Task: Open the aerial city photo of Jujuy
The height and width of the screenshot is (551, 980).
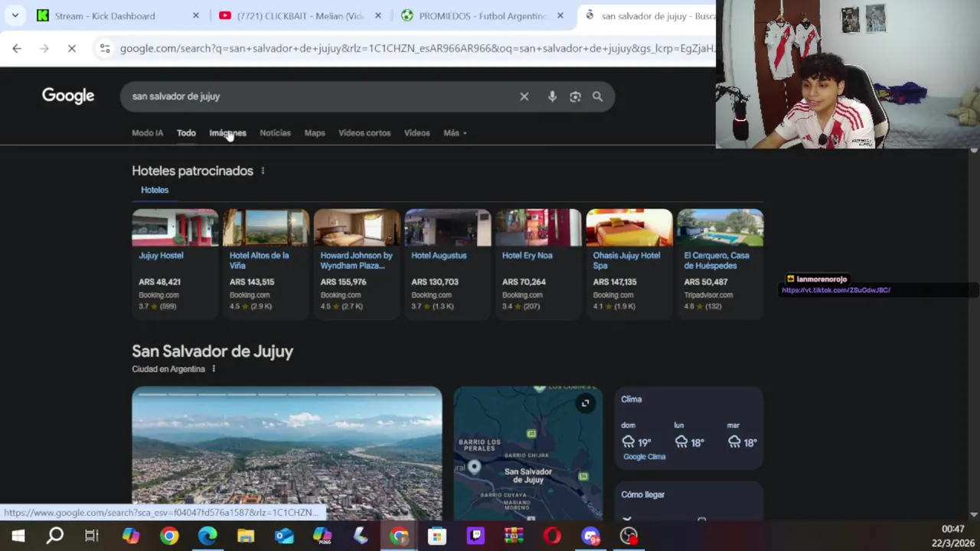Action: [x=287, y=453]
